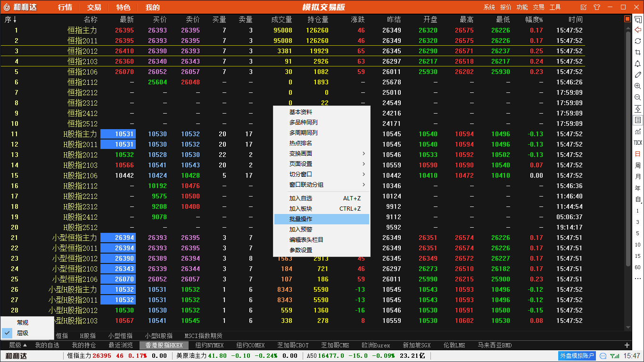Click the lightning quick-order icon
Viewport: 644px width, 362px height.
[x=638, y=109]
